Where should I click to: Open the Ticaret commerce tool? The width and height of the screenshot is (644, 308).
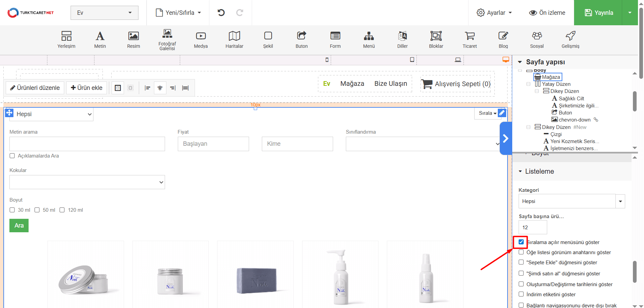click(470, 39)
